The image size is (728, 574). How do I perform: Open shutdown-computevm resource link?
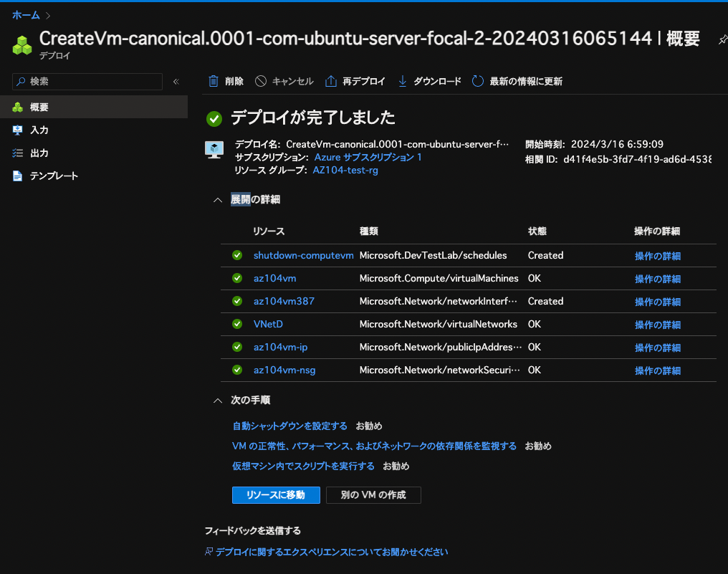click(x=303, y=255)
